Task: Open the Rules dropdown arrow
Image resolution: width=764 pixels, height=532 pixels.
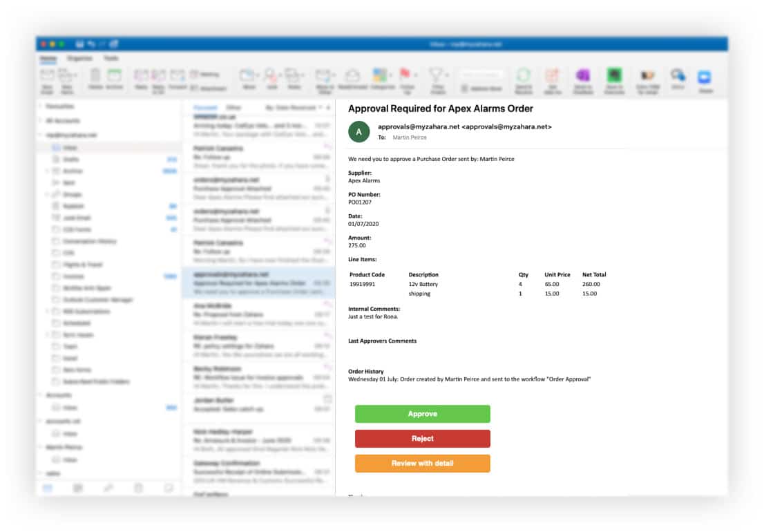Action: click(303, 75)
